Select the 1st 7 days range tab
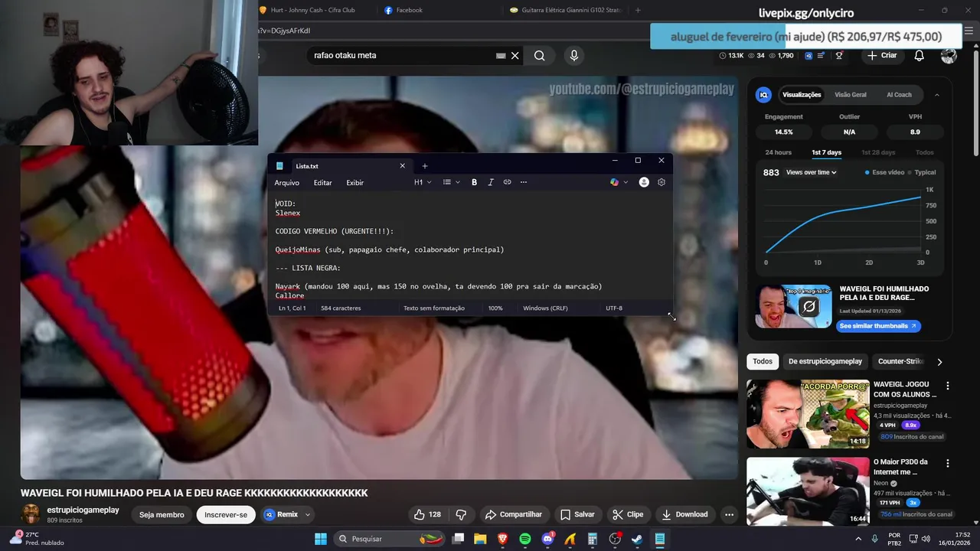 tap(827, 152)
